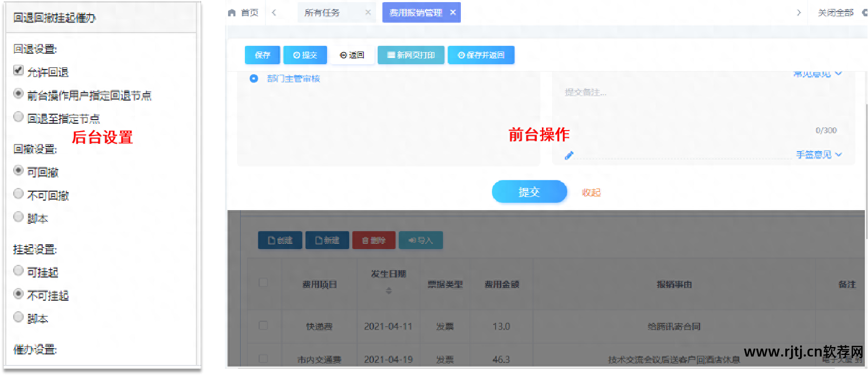
Task: Click the dimmed 新建 table button
Action: point(327,240)
